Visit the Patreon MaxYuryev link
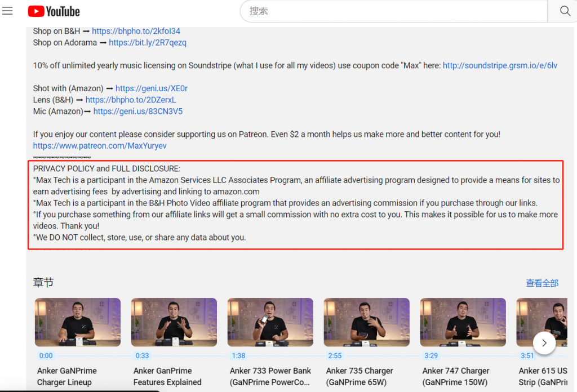Screen dimensions: 577x392 pos(100,146)
